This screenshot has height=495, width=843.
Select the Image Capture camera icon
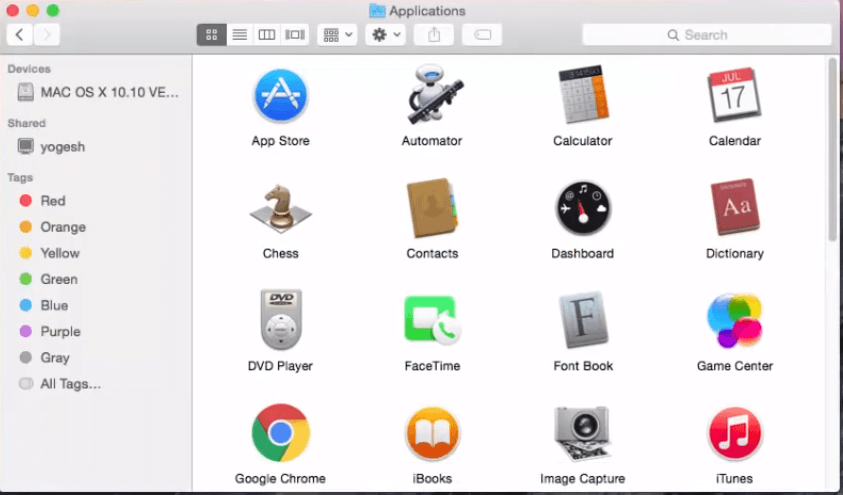583,434
